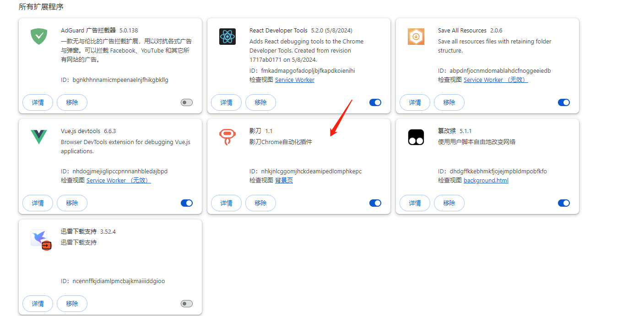The height and width of the screenshot is (316, 644).
Task: Click the AdGuard 广告拦截器 5.0.138 title
Action: coord(99,30)
